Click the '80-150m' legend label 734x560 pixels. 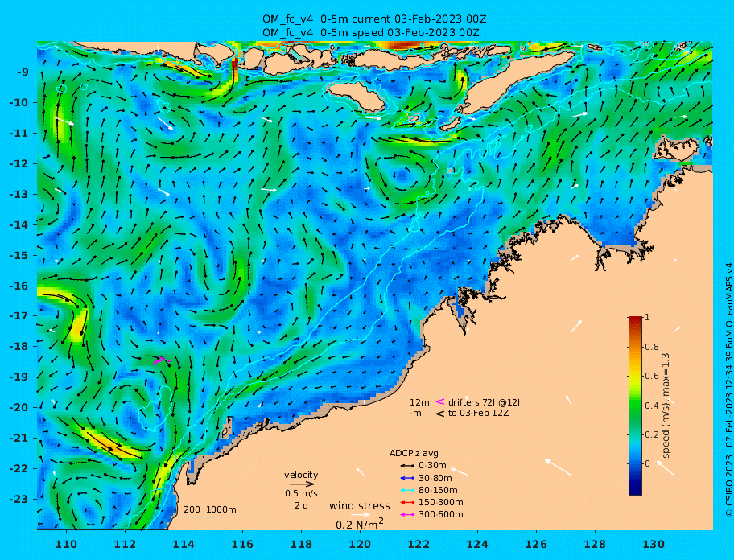point(438,490)
